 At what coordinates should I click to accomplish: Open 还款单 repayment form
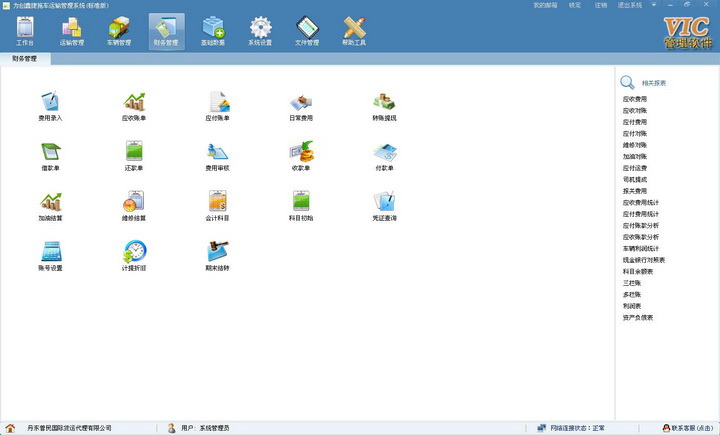pos(134,156)
